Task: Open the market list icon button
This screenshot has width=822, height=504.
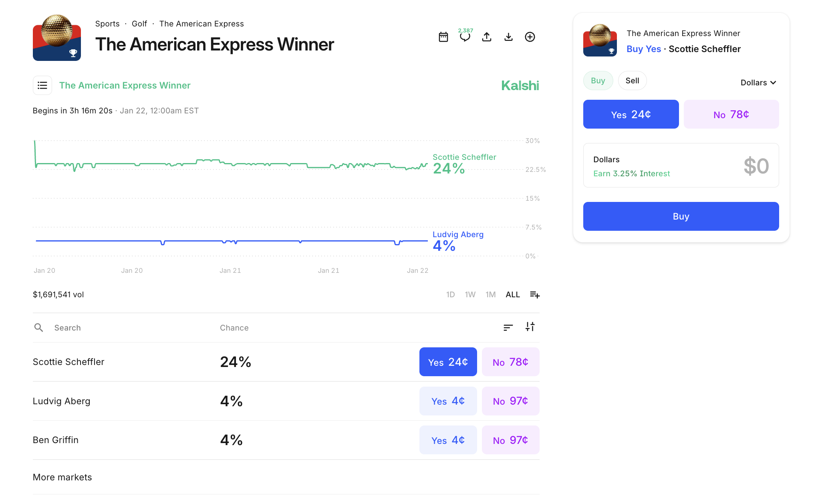Action: click(42, 85)
